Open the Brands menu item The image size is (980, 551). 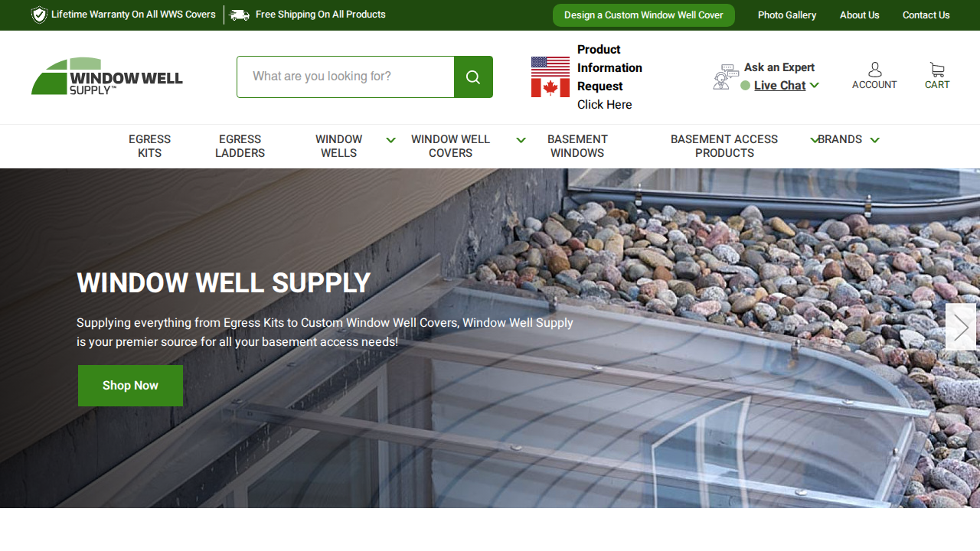coord(840,139)
